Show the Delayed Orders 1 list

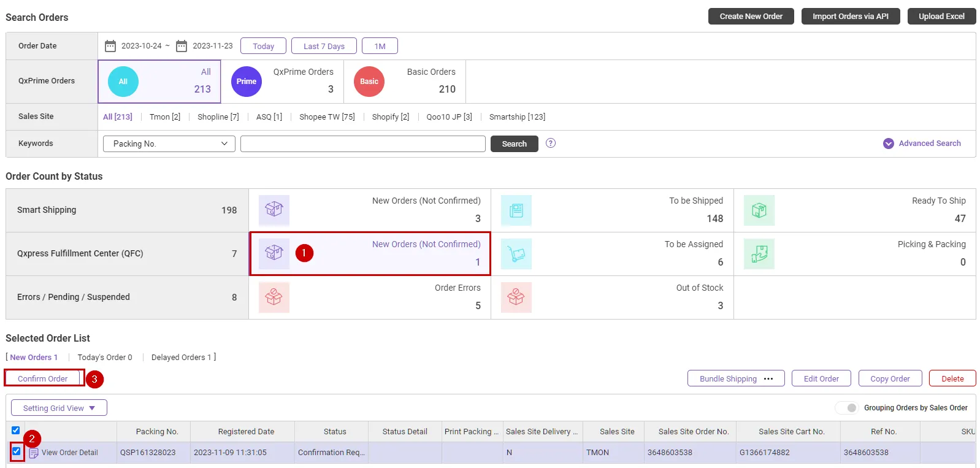tap(181, 358)
